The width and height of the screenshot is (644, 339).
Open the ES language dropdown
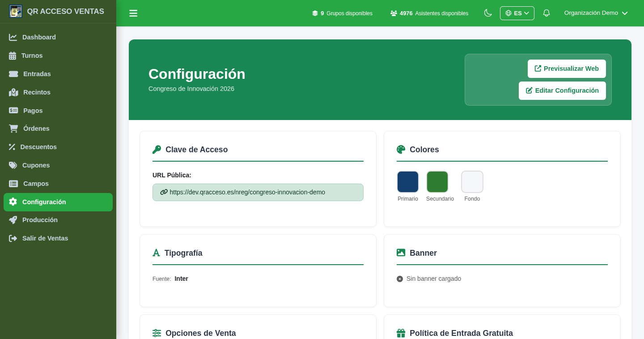tap(517, 13)
